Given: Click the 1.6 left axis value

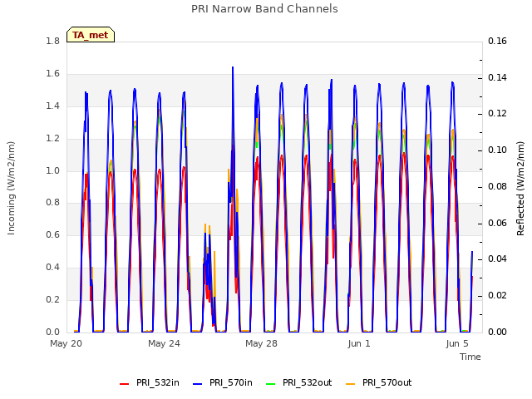Looking at the screenshot, I should point(52,74).
